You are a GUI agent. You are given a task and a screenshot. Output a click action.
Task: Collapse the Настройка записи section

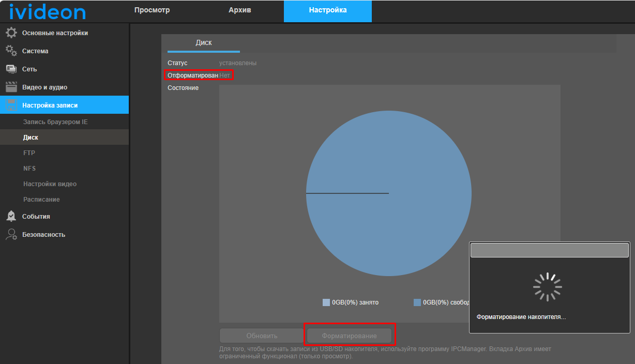click(x=65, y=105)
